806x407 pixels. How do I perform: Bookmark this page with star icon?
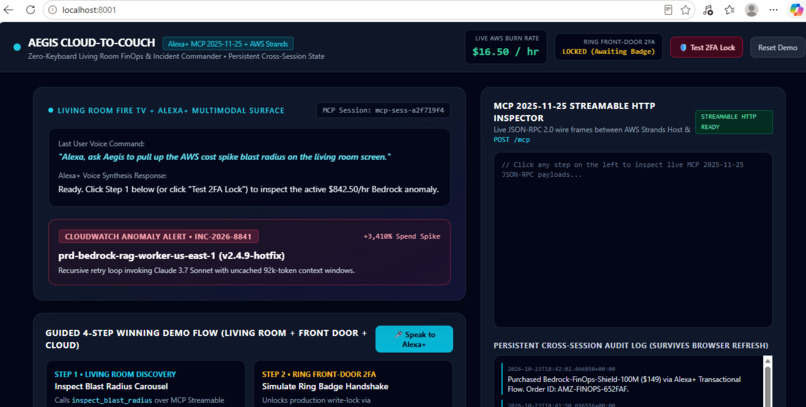685,10
